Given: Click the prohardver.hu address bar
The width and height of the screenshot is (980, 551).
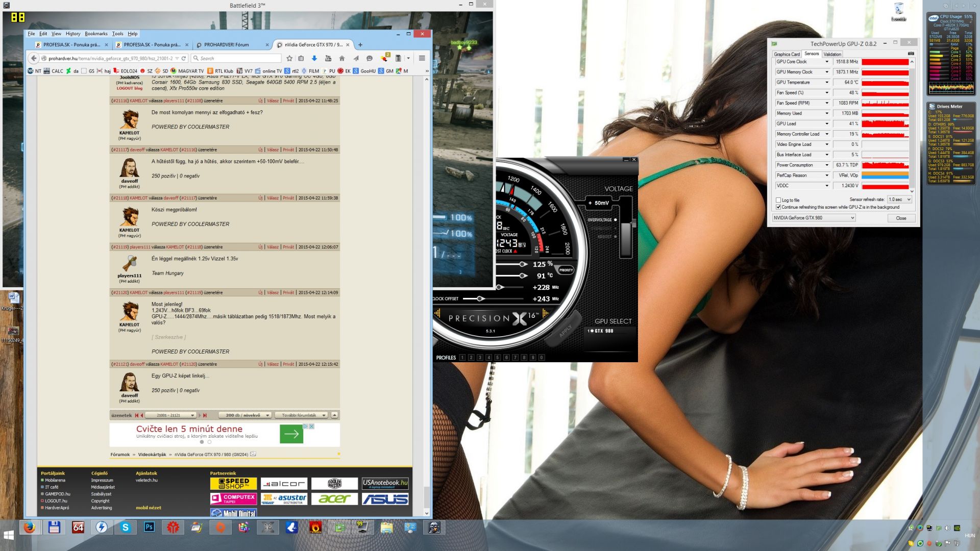Looking at the screenshot, I should (110, 58).
